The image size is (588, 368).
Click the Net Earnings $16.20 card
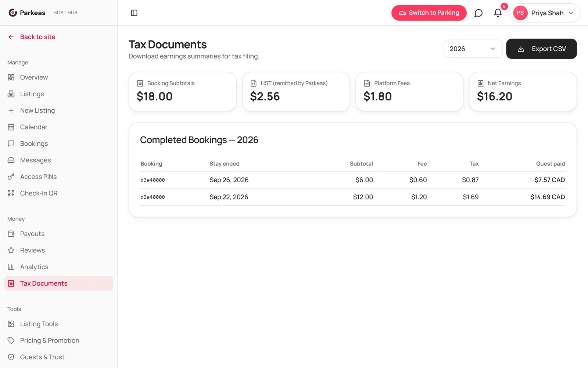tap(523, 91)
